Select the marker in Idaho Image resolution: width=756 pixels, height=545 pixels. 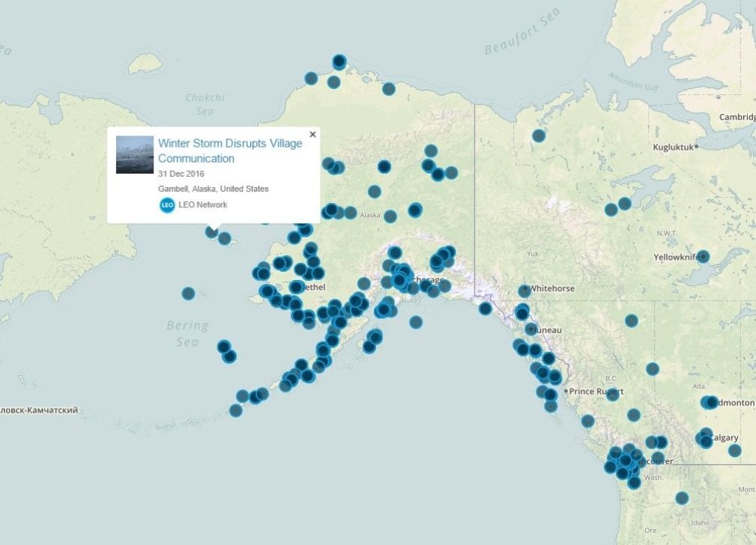coord(682,498)
